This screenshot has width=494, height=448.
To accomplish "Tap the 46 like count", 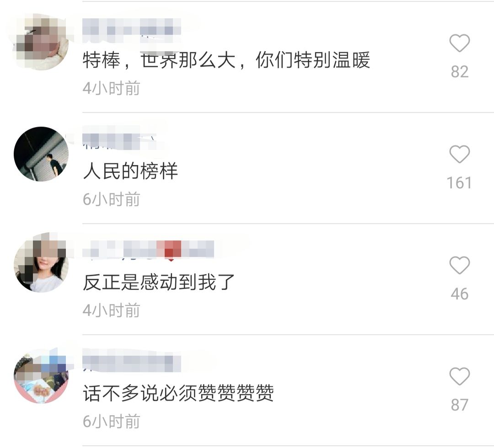I will tap(459, 294).
